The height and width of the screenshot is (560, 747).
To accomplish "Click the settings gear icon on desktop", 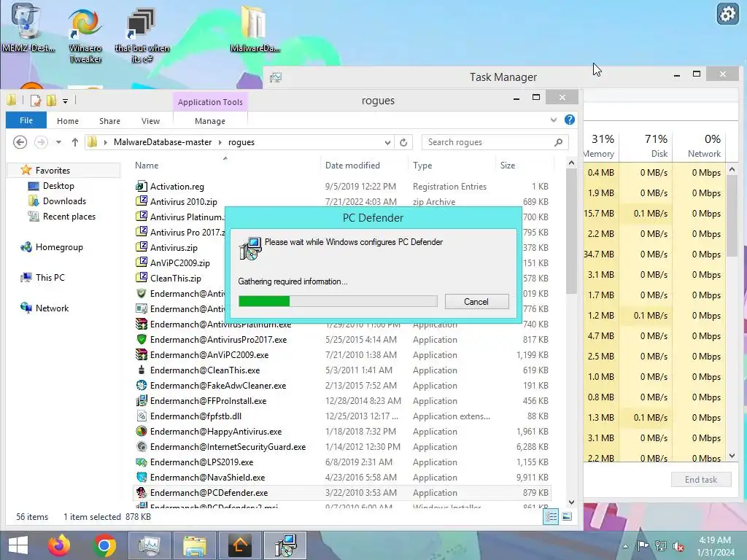I will 727,14.
